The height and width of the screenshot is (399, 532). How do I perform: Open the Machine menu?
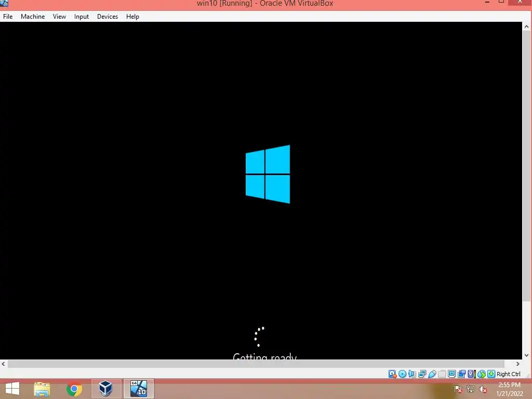coord(33,16)
